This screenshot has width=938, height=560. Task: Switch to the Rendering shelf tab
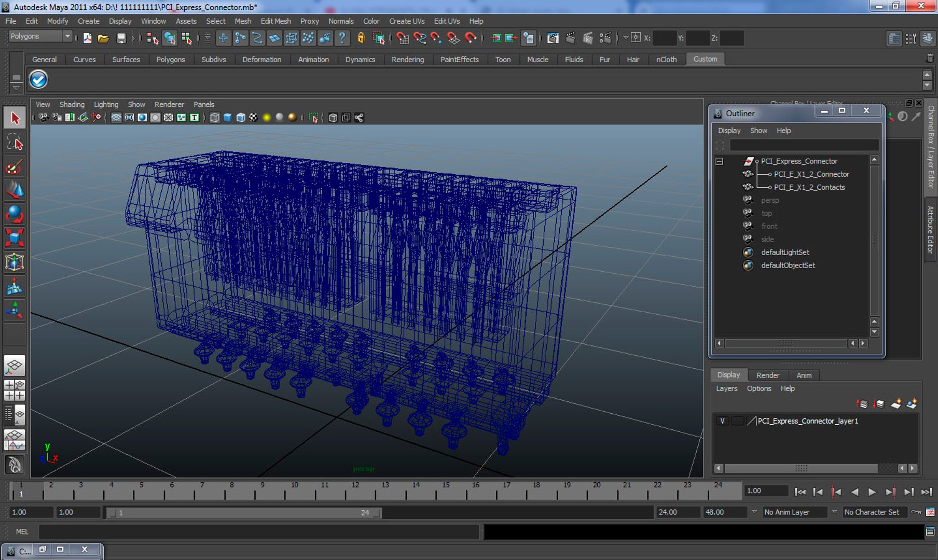click(407, 60)
